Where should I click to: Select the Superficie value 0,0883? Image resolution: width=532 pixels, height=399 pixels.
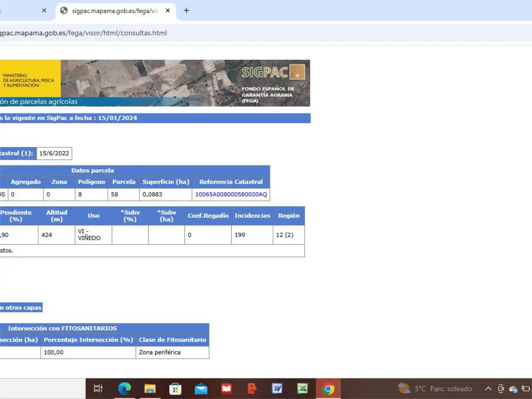[x=152, y=194]
